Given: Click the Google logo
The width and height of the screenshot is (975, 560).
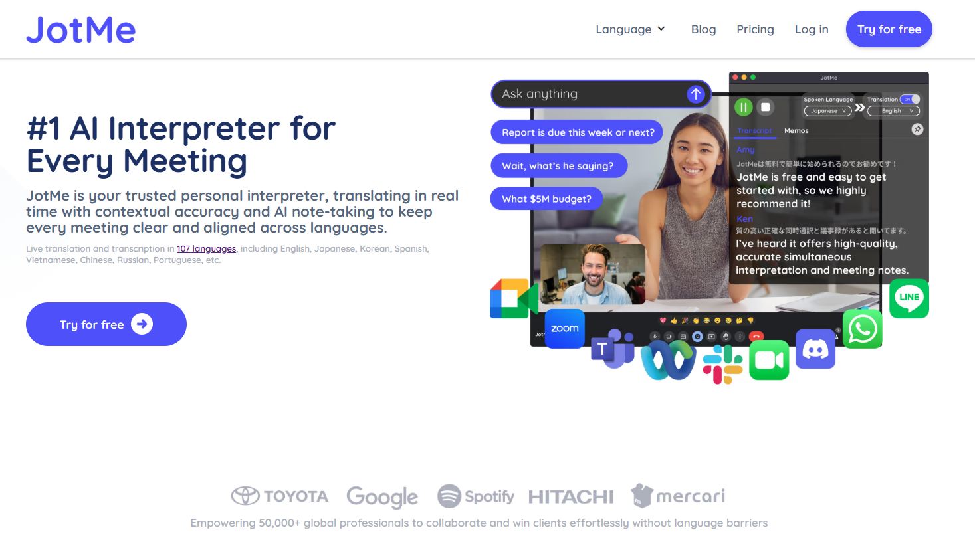Looking at the screenshot, I should tap(382, 496).
